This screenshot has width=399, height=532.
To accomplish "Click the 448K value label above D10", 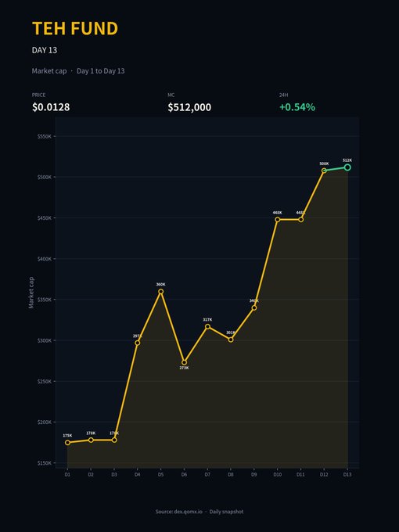I will coord(278,212).
